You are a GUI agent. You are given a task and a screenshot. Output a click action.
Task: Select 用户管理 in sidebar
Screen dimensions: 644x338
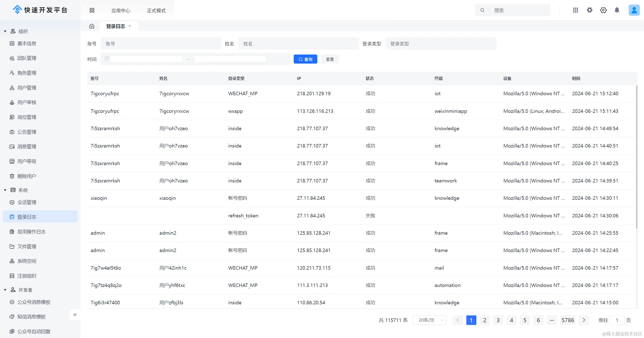(27, 88)
